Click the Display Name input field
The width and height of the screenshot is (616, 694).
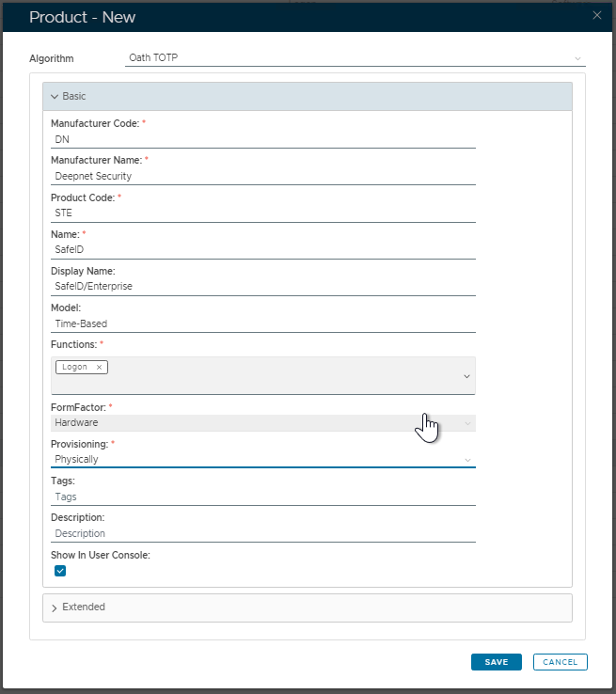pos(263,286)
